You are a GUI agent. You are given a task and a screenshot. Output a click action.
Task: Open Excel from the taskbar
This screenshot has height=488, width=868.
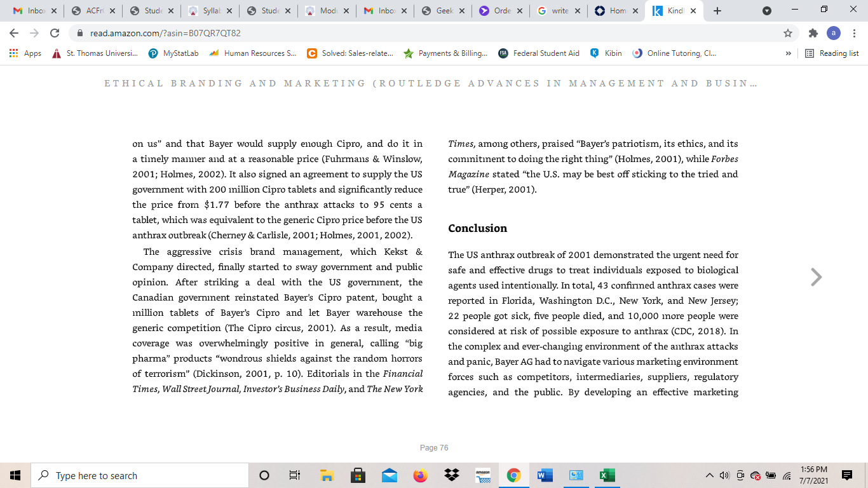pyautogui.click(x=607, y=475)
